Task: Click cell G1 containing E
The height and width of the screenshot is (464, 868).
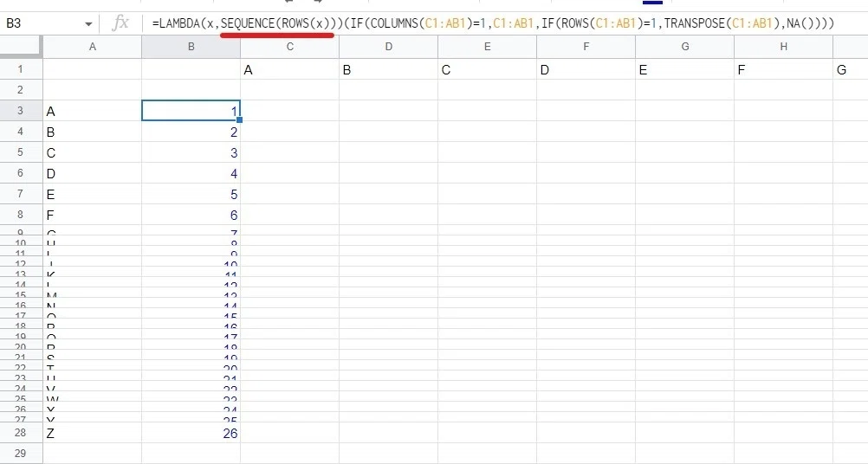Action: (684, 69)
